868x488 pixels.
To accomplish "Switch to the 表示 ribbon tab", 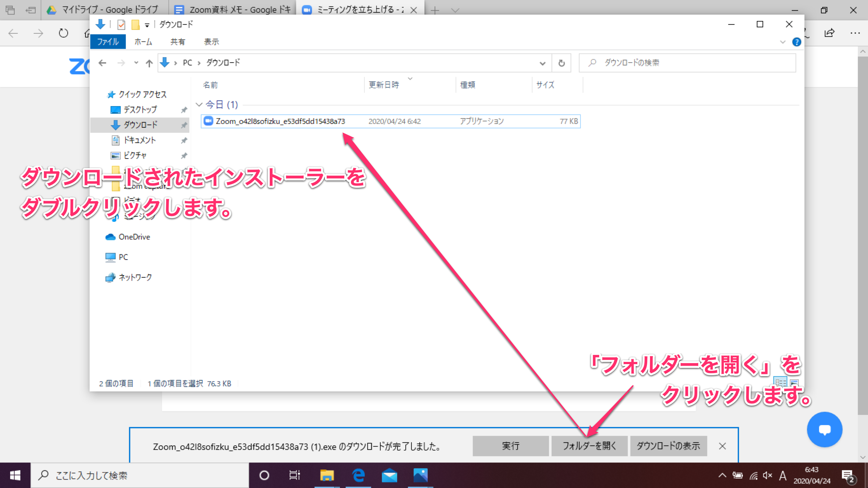I will pyautogui.click(x=211, y=42).
